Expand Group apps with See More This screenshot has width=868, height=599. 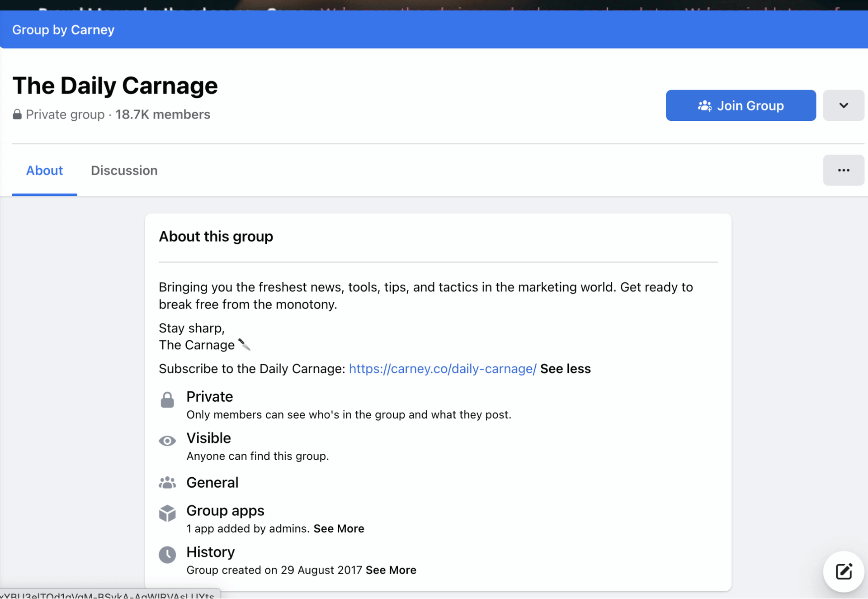click(x=339, y=528)
